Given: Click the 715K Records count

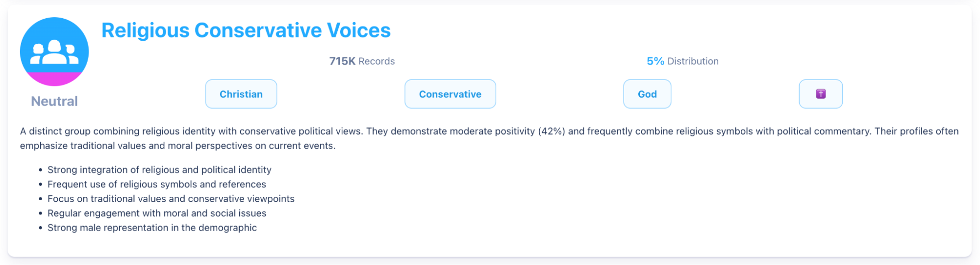Looking at the screenshot, I should click(x=361, y=61).
